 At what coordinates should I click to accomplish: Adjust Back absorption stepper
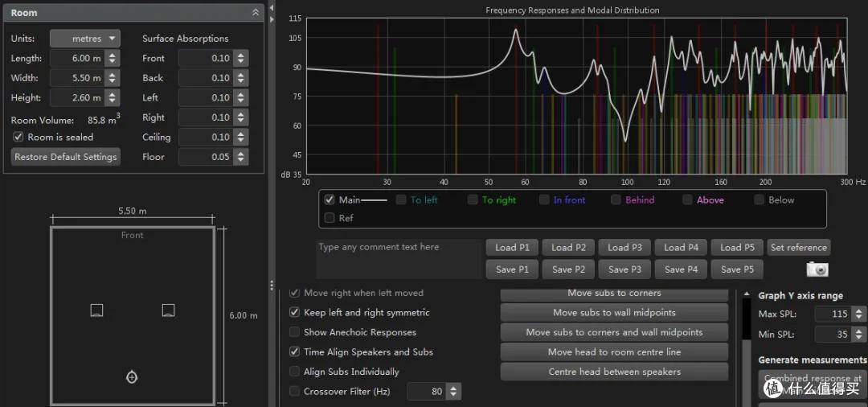(241, 78)
